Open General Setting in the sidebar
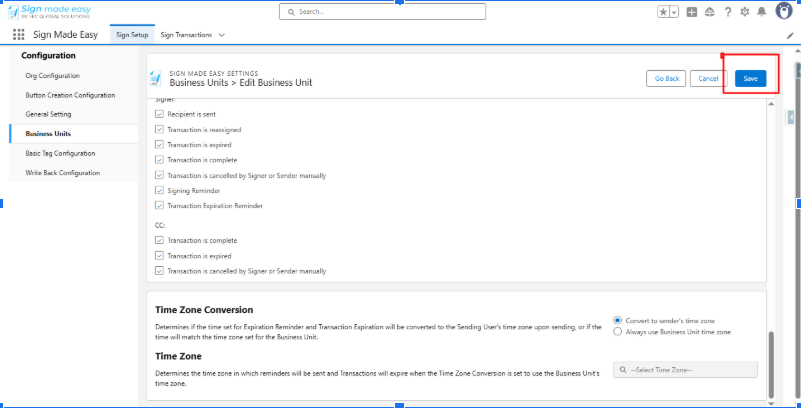801x408 pixels. coord(46,114)
